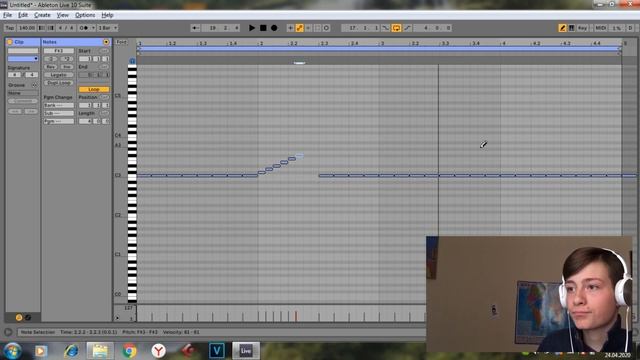Click the Inv invert notes button

[x=67, y=67]
